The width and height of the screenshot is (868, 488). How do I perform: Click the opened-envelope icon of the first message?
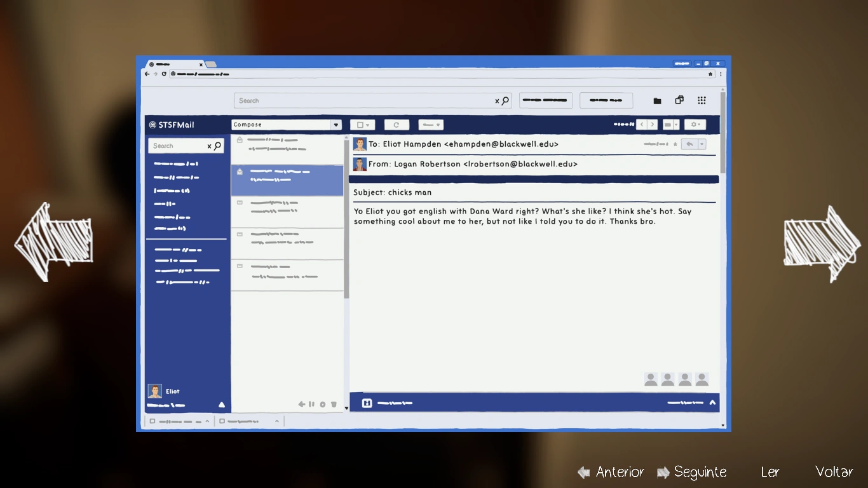click(240, 140)
